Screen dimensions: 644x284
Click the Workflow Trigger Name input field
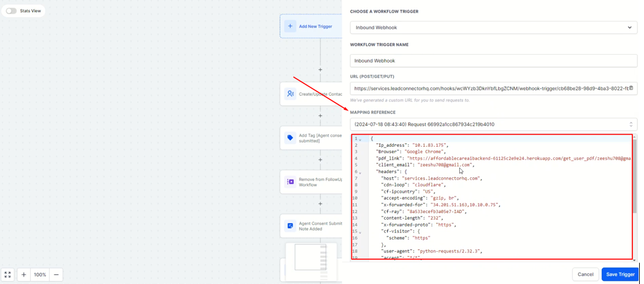pos(494,61)
